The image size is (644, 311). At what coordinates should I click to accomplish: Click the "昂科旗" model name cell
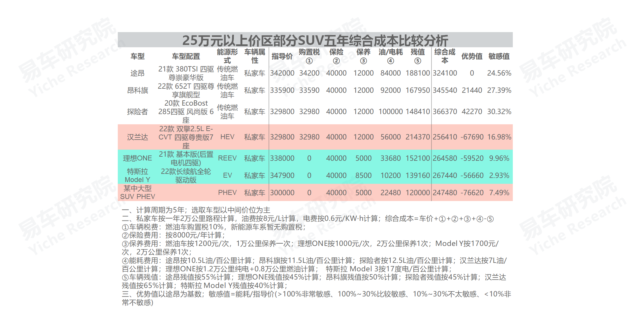[x=138, y=90]
